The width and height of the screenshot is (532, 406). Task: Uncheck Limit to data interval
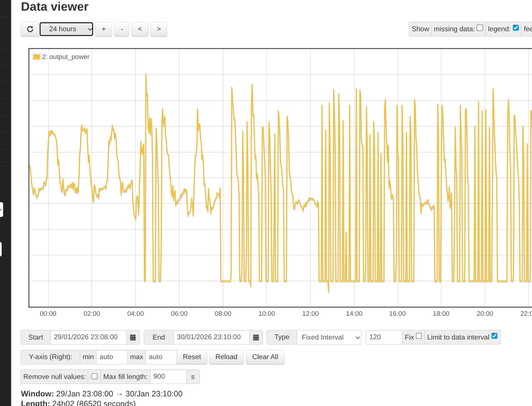[x=494, y=336]
